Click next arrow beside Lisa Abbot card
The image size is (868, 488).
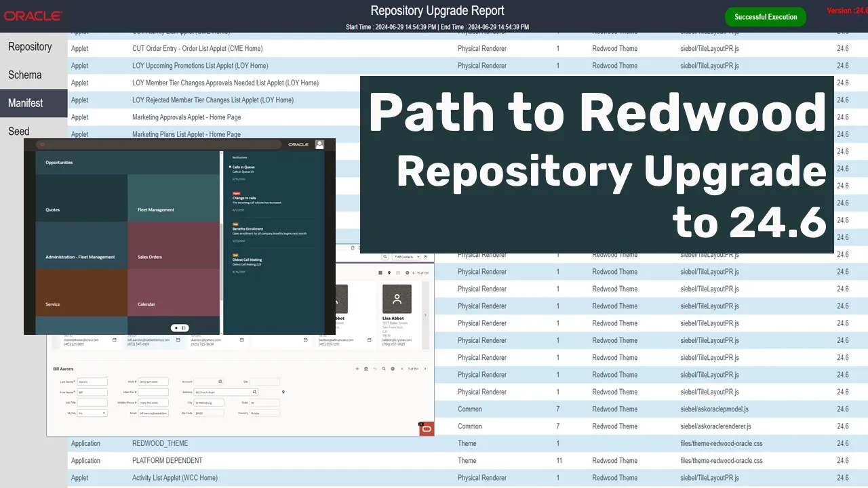[425, 315]
